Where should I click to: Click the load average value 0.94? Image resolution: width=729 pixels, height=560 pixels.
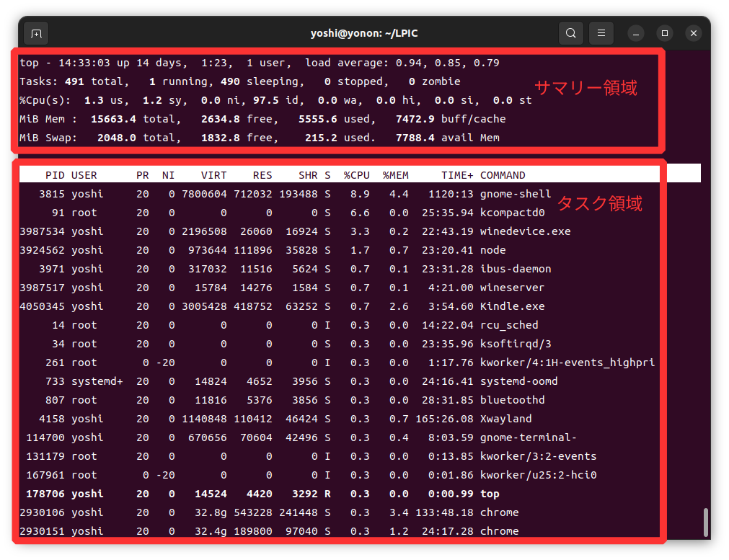pos(409,63)
